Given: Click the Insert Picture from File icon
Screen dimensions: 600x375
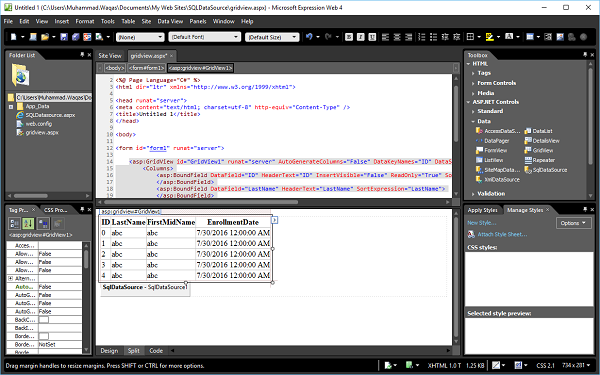Looking at the screenshot, I should point(560,37).
